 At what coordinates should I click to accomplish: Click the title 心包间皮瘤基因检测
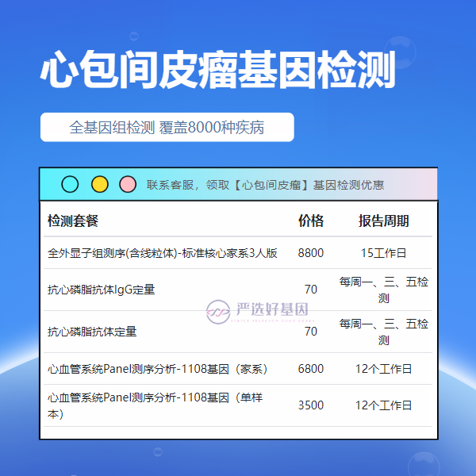tap(217, 70)
